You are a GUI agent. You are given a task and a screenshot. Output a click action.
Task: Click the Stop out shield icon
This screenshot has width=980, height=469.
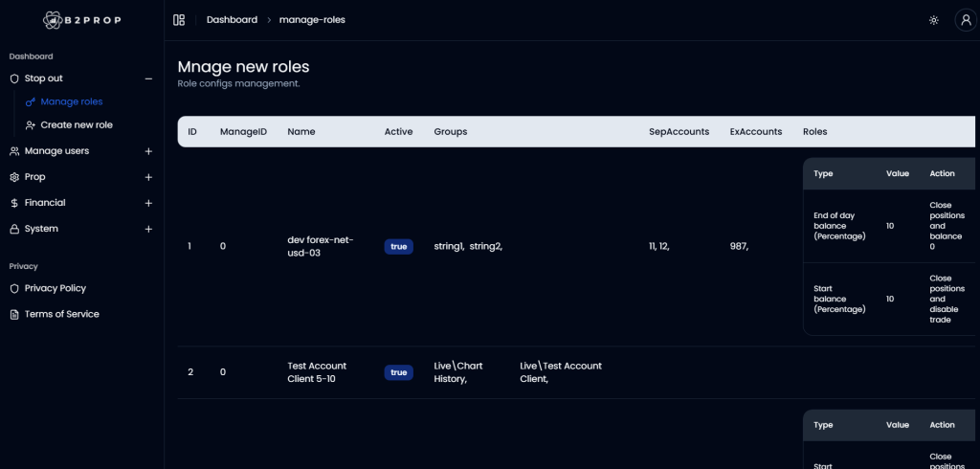coord(14,78)
